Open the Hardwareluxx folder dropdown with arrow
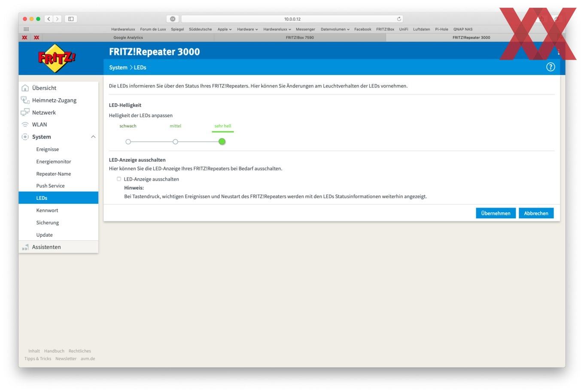The height and width of the screenshot is (392, 584). click(x=277, y=29)
